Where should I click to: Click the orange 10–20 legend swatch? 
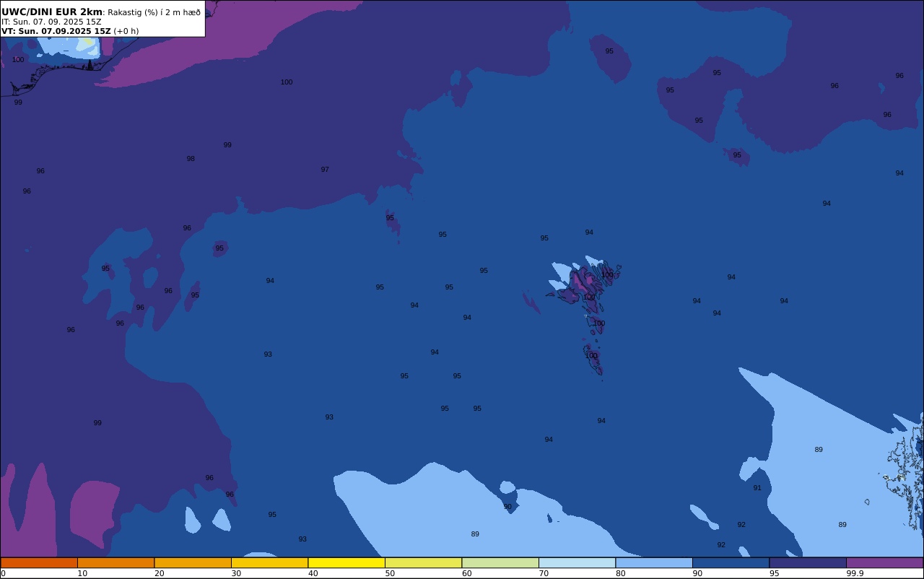pos(115,562)
